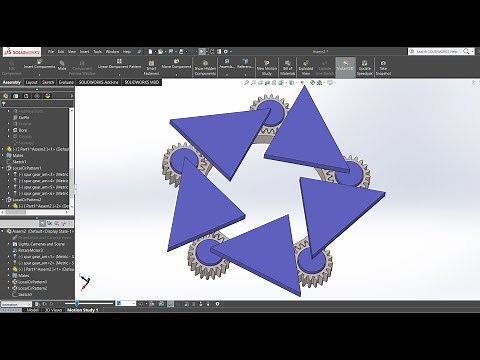
Task: Click New document icon
Action: point(150,52)
